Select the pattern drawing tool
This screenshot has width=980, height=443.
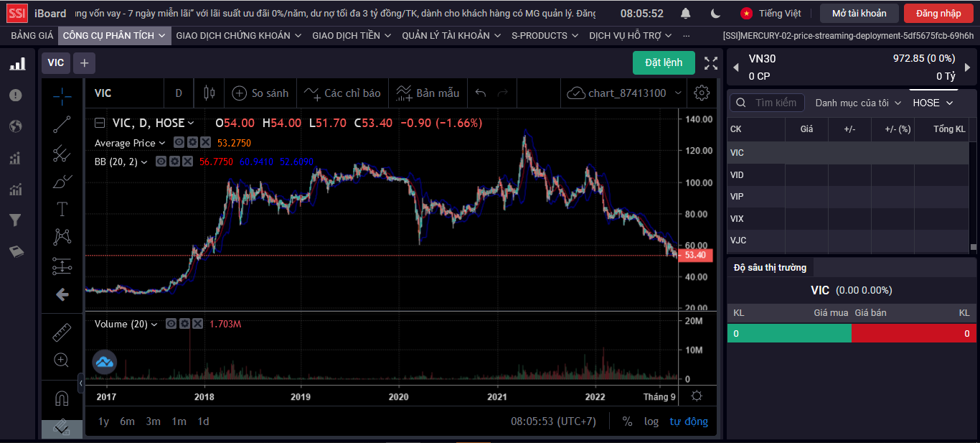point(62,237)
